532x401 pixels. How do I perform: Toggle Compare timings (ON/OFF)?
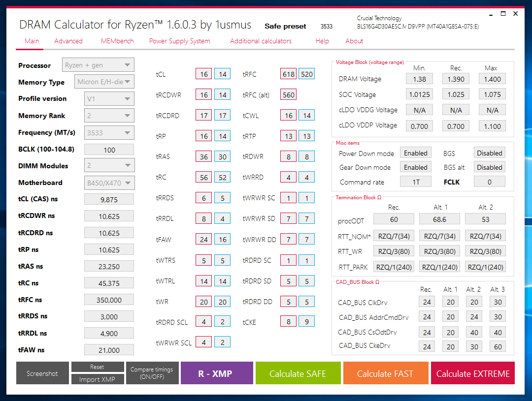pyautogui.click(x=152, y=373)
